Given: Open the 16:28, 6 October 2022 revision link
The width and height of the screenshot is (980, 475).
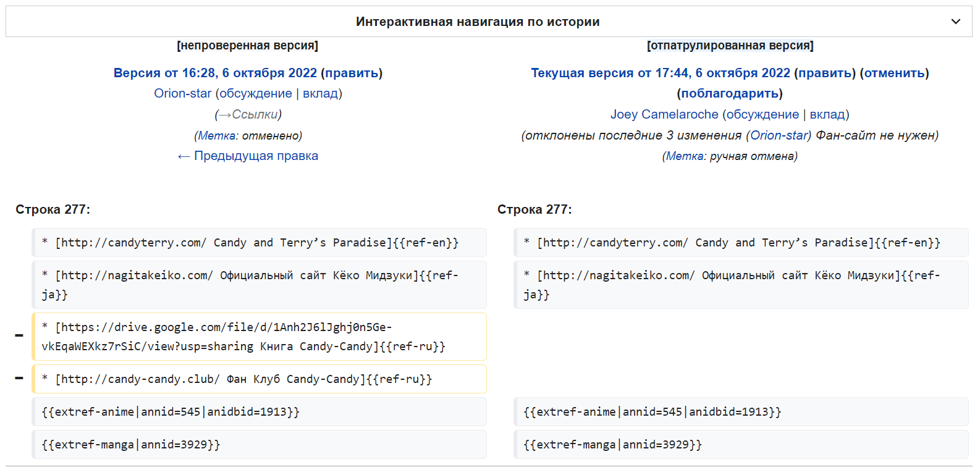Looking at the screenshot, I should point(215,73).
